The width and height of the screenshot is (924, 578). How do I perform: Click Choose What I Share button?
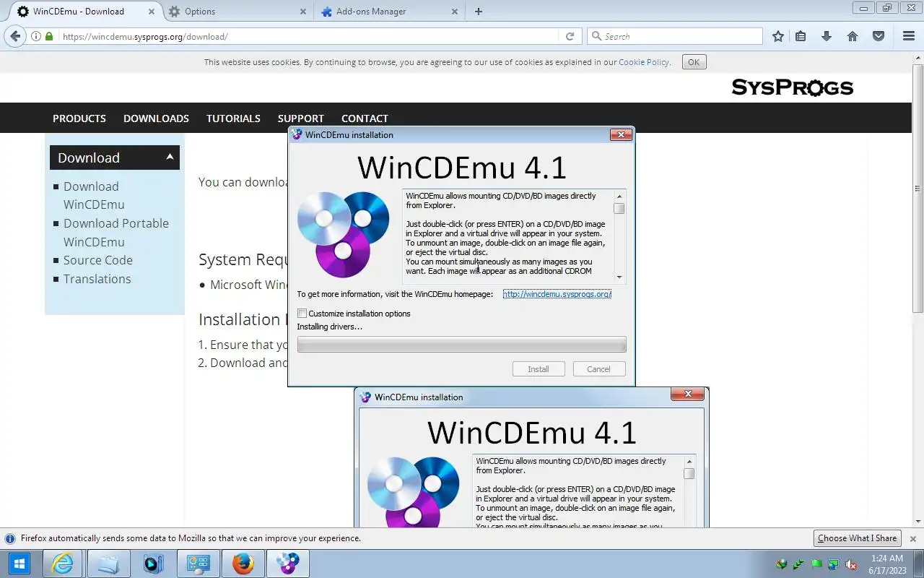(857, 538)
